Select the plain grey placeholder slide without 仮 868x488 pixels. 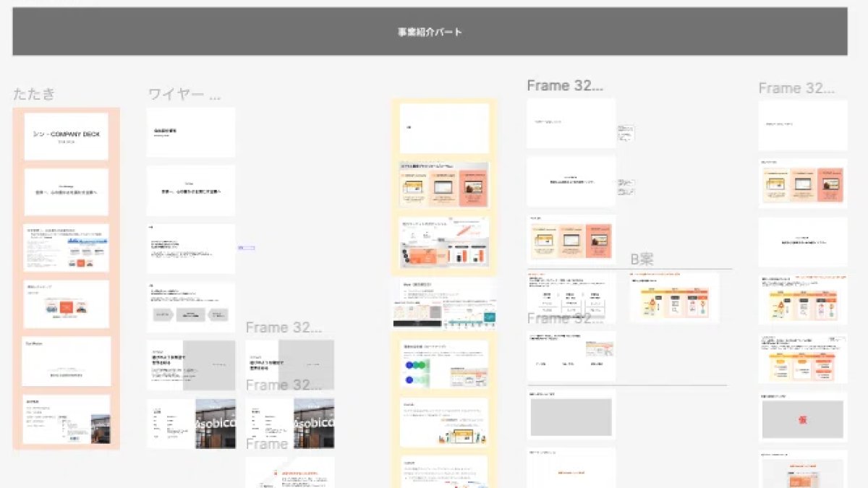(571, 415)
